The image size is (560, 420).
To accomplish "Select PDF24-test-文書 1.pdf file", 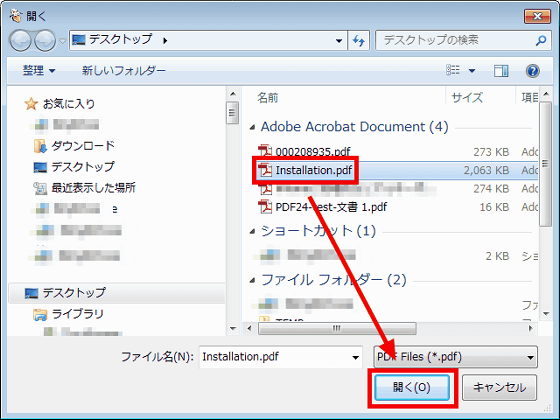I will pos(331,207).
